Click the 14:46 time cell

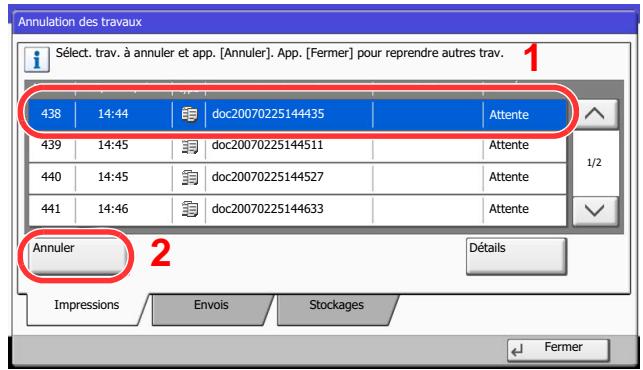tap(113, 209)
